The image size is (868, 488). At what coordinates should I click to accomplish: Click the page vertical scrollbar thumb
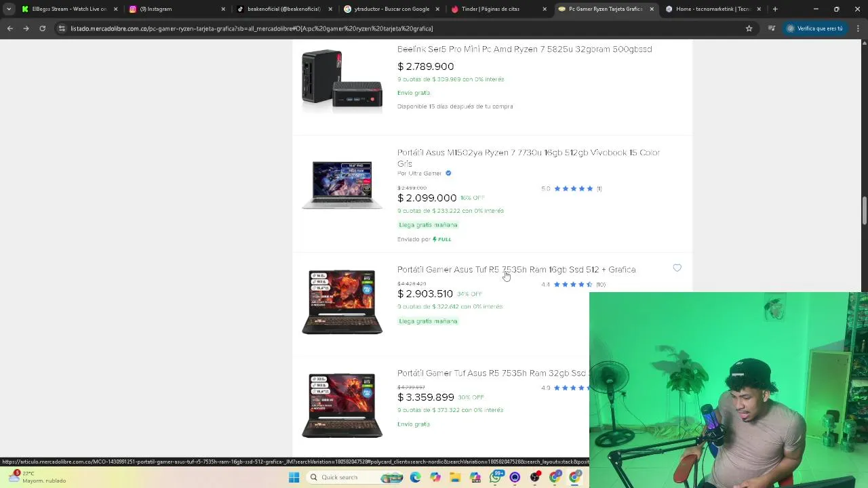tap(864, 211)
